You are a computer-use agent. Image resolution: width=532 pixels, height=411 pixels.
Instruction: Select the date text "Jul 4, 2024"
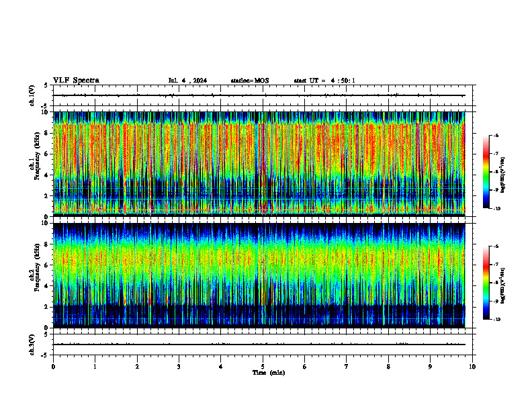(x=187, y=81)
